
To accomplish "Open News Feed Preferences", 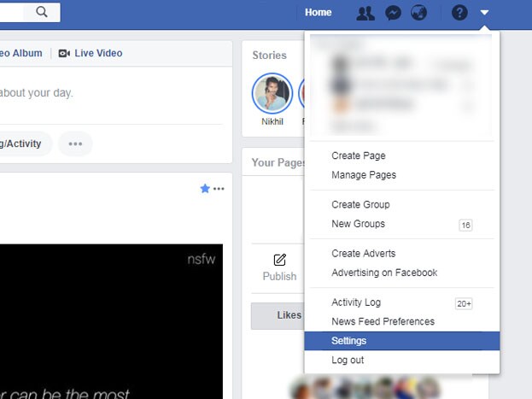I will (383, 321).
